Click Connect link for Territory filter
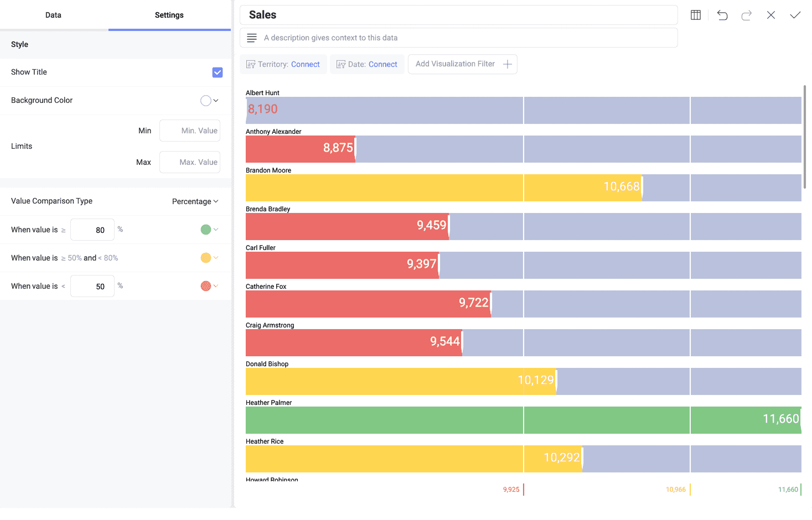The width and height of the screenshot is (812, 520). (305, 64)
